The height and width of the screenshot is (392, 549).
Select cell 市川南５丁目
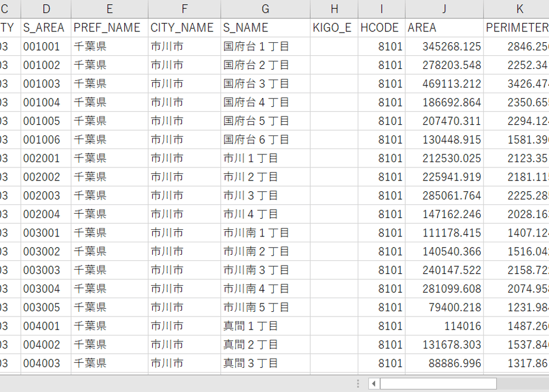[x=266, y=307]
